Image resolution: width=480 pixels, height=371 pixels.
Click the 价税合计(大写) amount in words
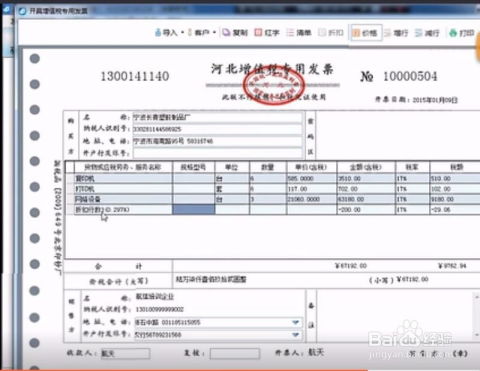coord(211,279)
